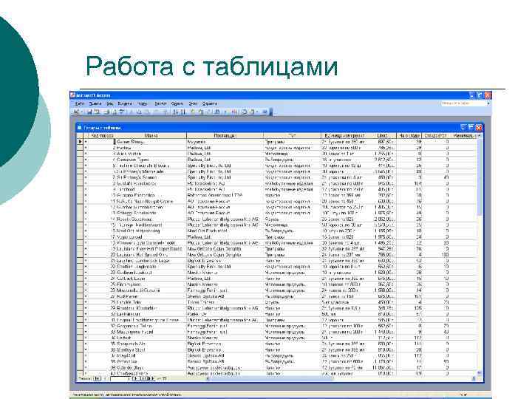Go to the first record with the navigator button
Screen dimensions: 532x399
[x=97, y=378]
